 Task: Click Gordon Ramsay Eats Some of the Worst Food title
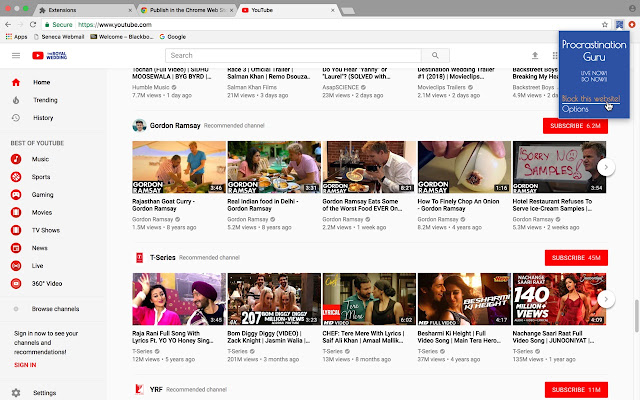pyautogui.click(x=362, y=205)
